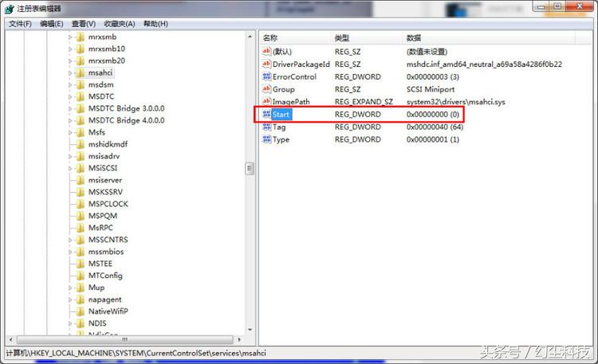The image size is (598, 364).
Task: Click the tree scrollbar up arrow
Action: point(250,37)
